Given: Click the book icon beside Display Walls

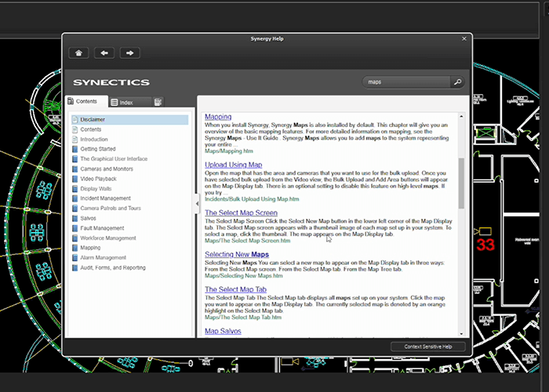Looking at the screenshot, I should point(75,189).
